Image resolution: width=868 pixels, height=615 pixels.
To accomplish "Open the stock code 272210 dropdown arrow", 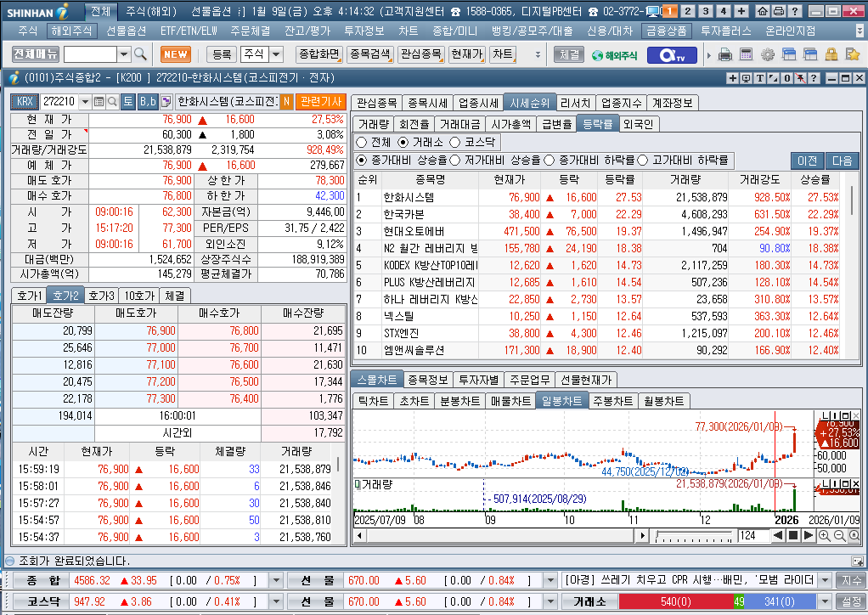I will click(85, 102).
